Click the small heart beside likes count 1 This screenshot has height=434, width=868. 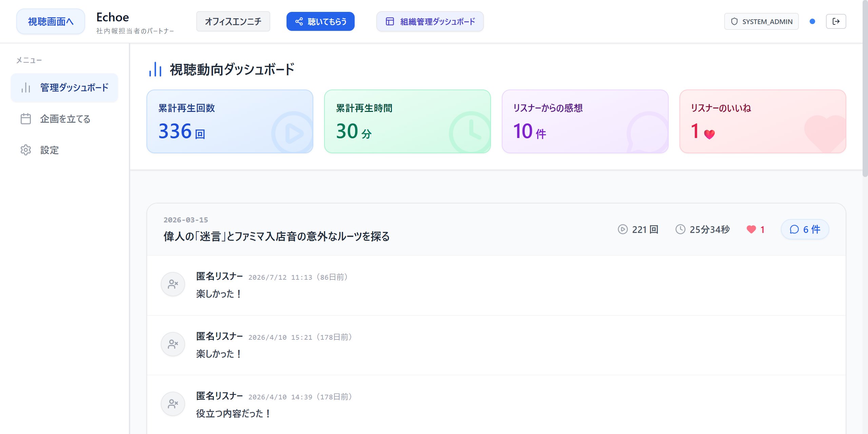(709, 134)
